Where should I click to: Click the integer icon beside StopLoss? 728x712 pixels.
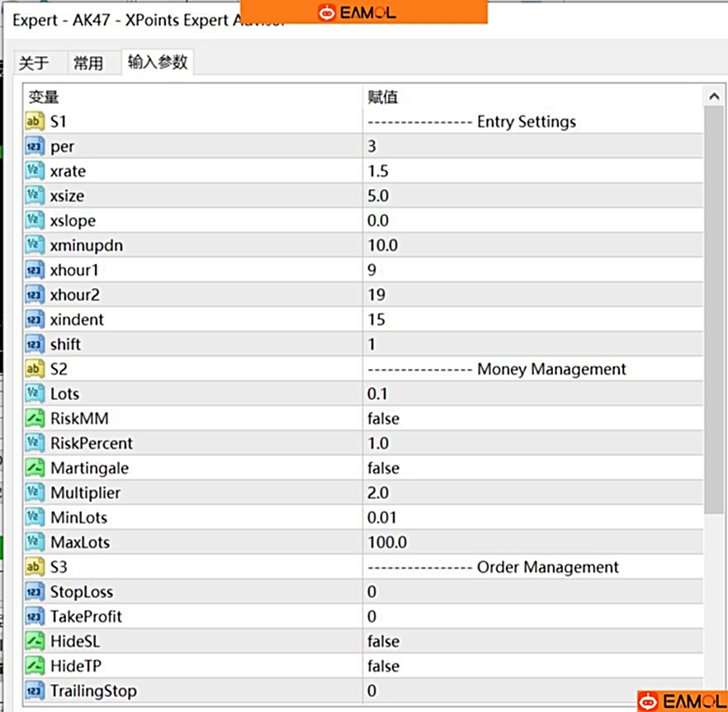(35, 592)
